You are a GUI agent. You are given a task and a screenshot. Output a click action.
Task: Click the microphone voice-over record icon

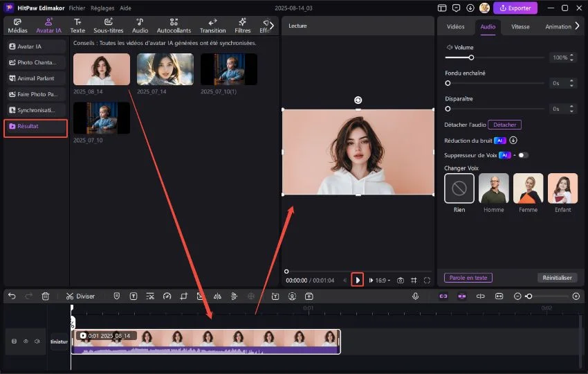[416, 296]
